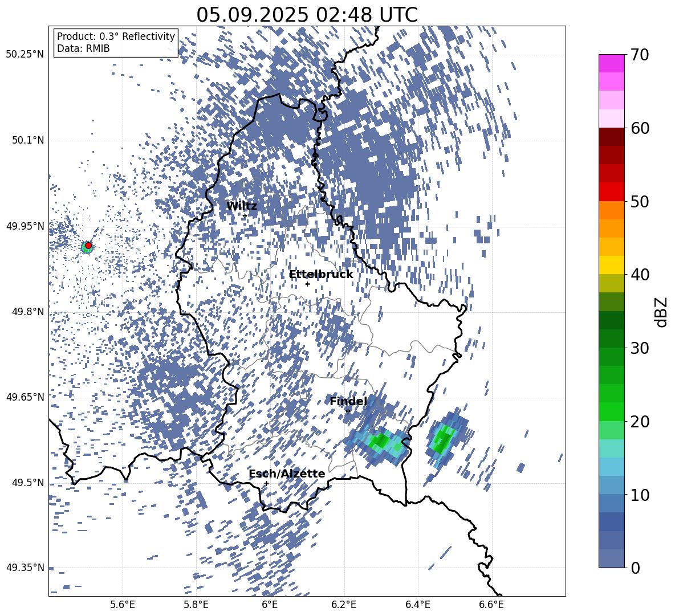Click the 5.6°E longitude label

(123, 605)
